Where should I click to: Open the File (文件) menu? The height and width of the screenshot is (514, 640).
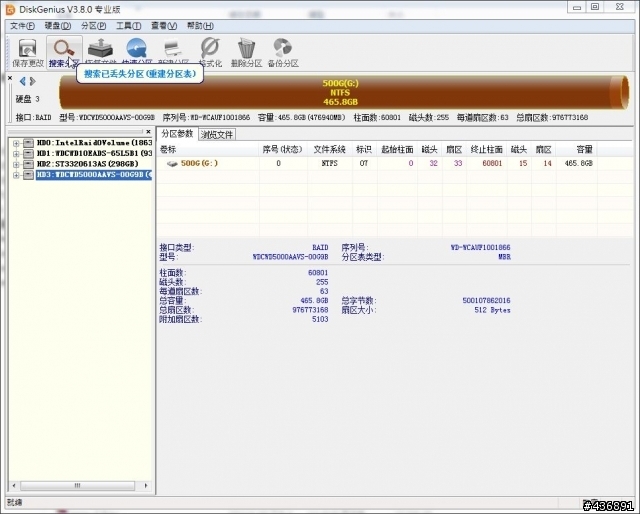pos(22,26)
